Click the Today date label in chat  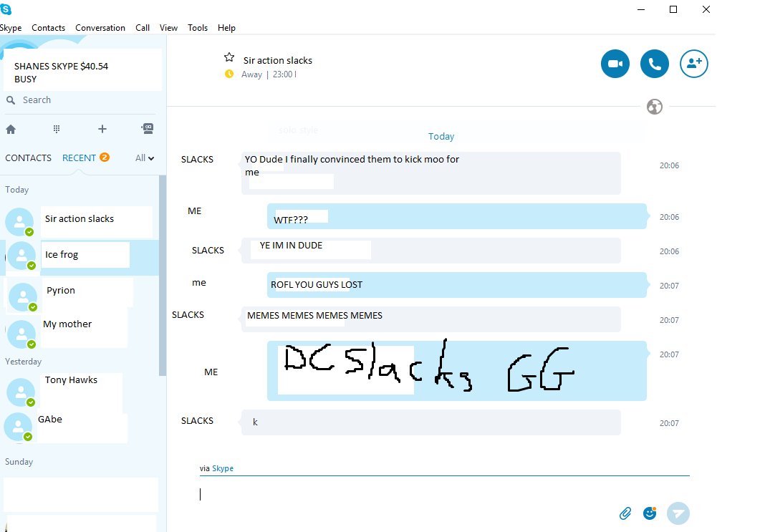point(441,137)
